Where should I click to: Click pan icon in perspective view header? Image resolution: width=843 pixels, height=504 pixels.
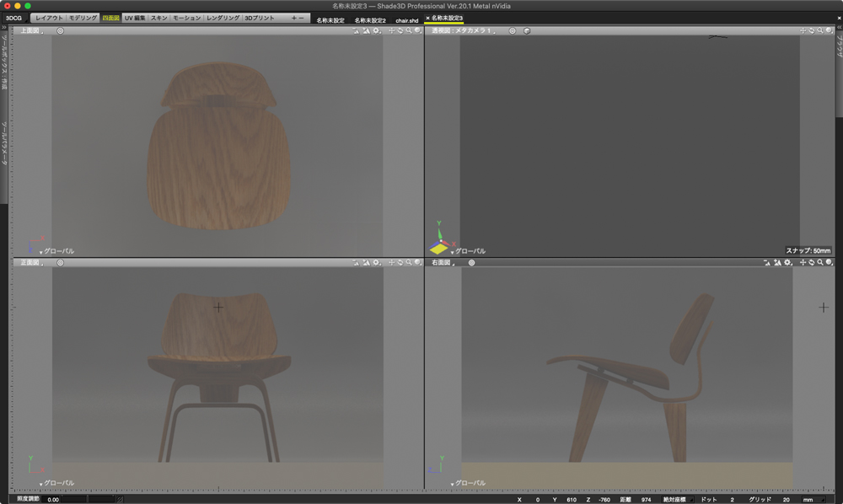click(x=803, y=30)
